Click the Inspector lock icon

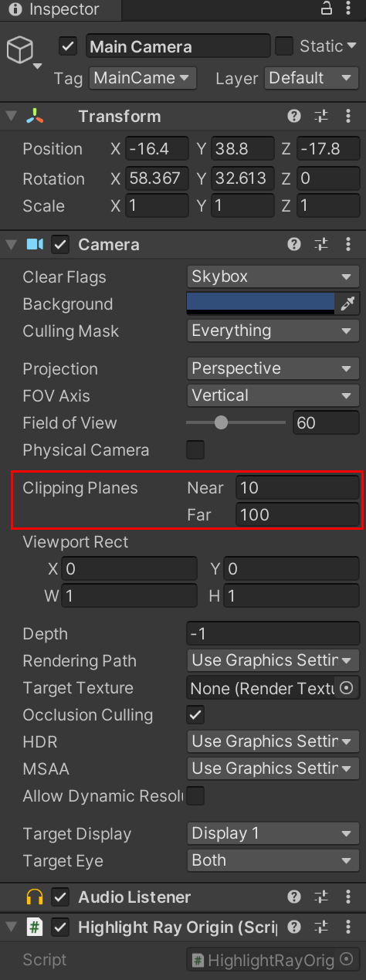(x=327, y=9)
